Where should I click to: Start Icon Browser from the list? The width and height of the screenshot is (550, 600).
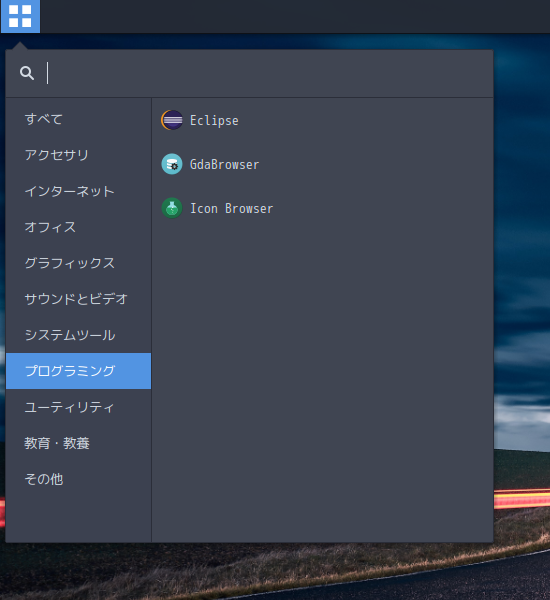click(x=322, y=208)
